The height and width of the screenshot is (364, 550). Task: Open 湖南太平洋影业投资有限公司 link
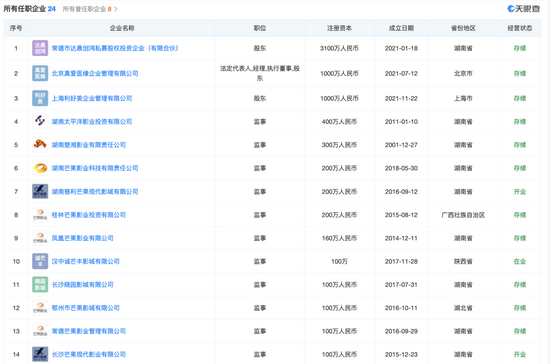tap(92, 121)
